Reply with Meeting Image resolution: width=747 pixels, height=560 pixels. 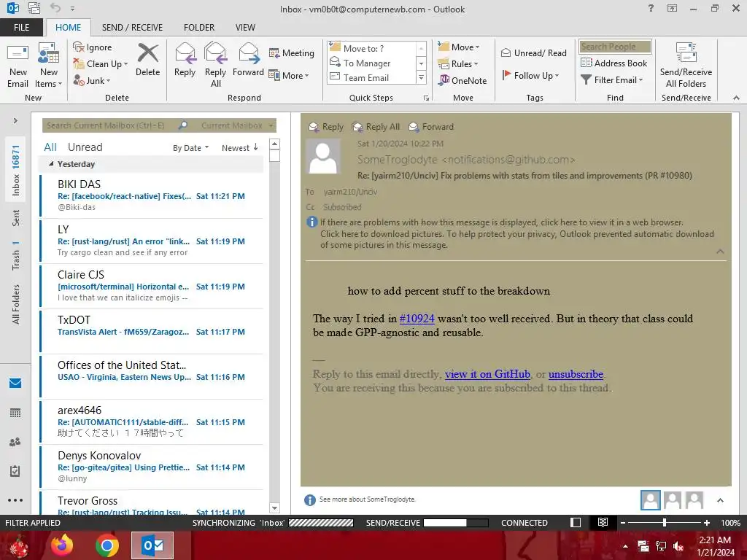[292, 52]
